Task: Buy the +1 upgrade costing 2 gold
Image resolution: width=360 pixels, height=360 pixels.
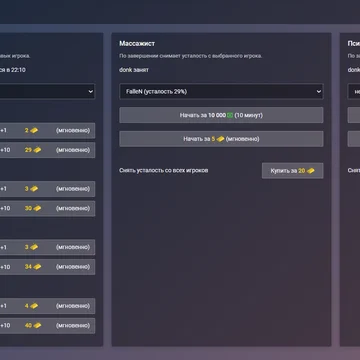Action: [47, 130]
